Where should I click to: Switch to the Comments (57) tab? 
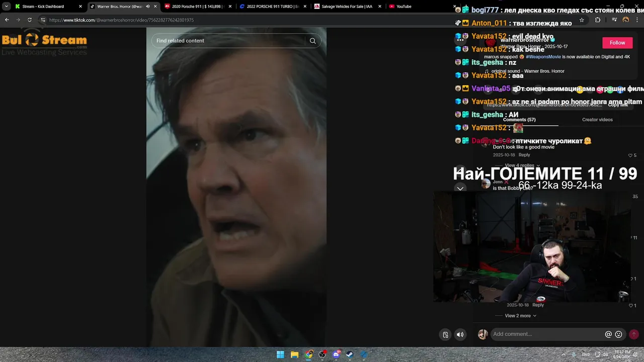pos(519,120)
